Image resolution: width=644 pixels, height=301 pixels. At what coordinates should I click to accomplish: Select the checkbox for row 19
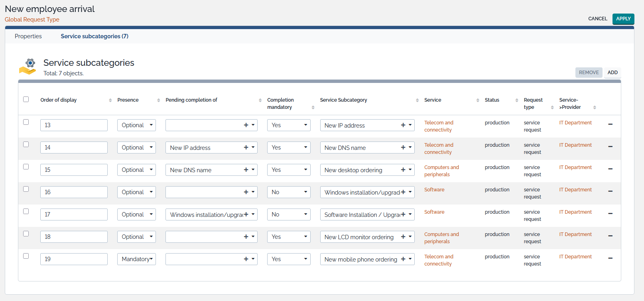click(26, 256)
